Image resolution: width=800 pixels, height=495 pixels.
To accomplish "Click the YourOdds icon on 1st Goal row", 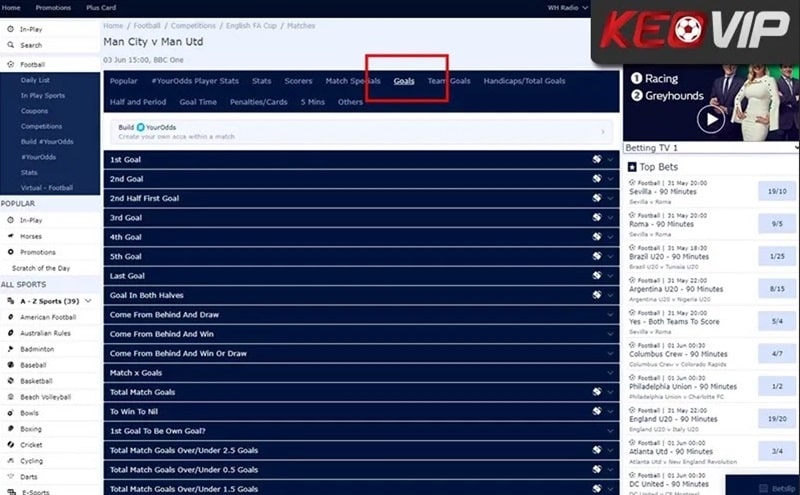I will click(597, 159).
